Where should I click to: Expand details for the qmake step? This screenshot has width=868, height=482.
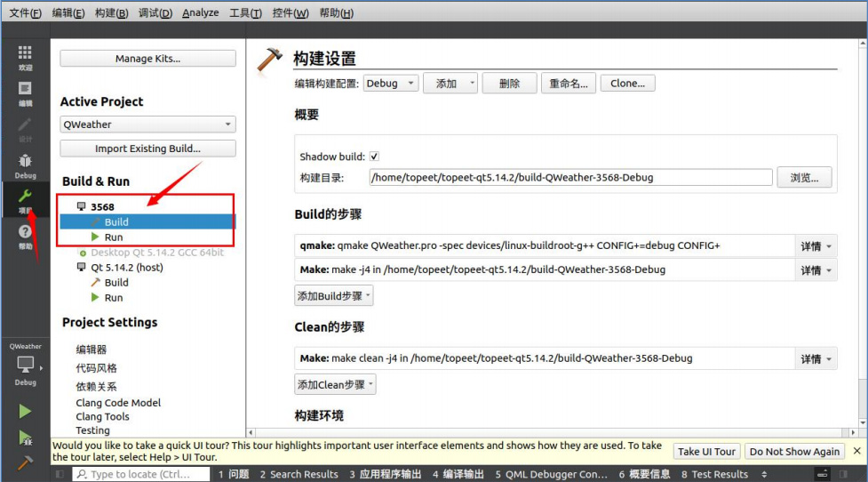[x=815, y=246]
